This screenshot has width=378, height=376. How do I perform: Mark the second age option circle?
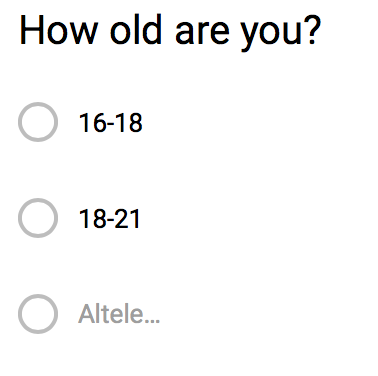(x=38, y=218)
